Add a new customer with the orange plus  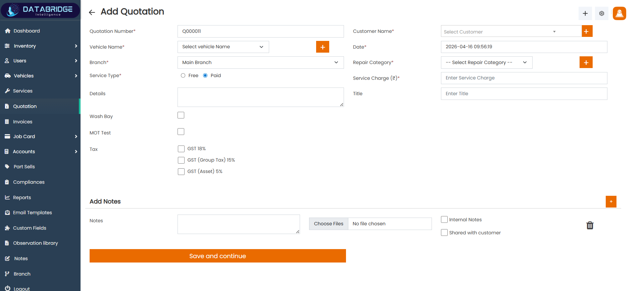(x=587, y=31)
